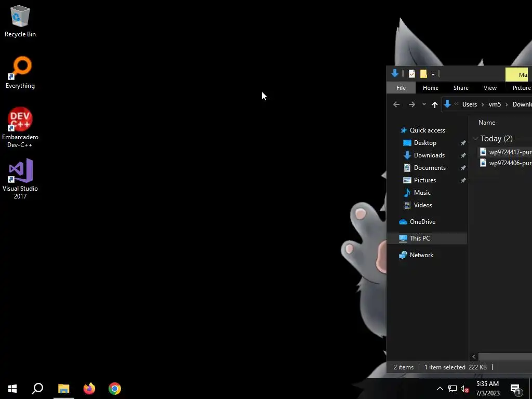
Task: Open the Windows Start menu
Action: pyautogui.click(x=12, y=389)
